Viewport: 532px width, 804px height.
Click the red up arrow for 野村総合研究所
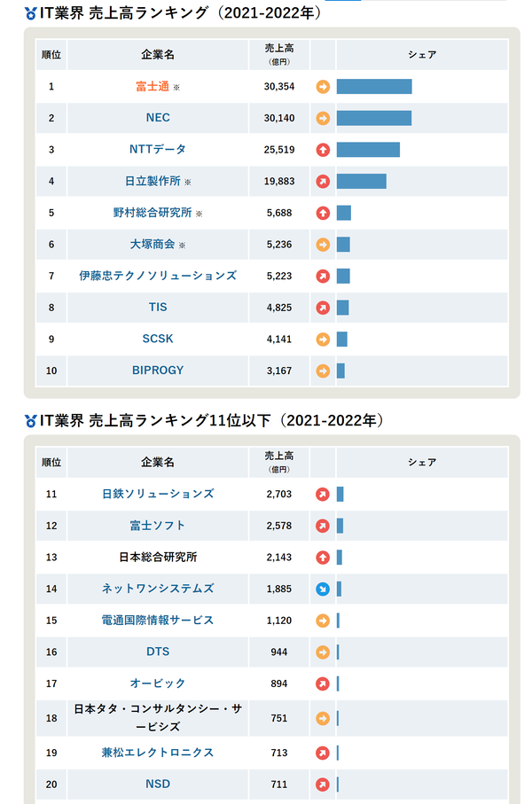pos(323,213)
